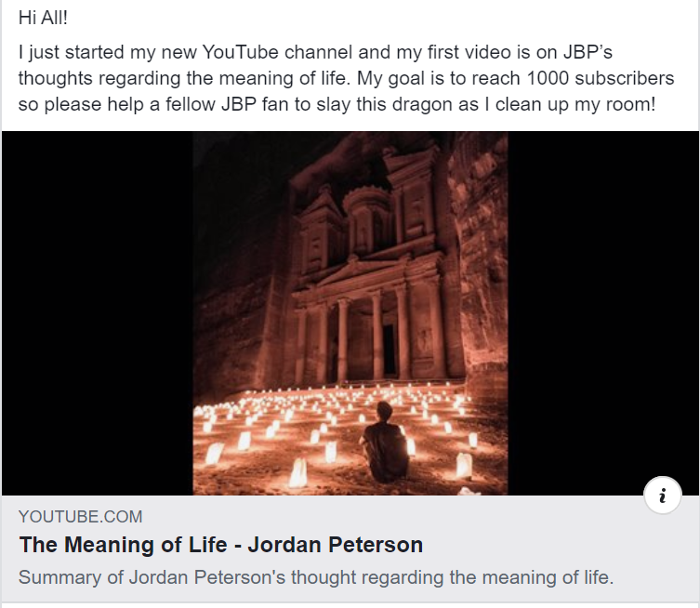Open the Petra temple video thumbnail
This screenshot has height=608, width=700.
click(x=350, y=313)
